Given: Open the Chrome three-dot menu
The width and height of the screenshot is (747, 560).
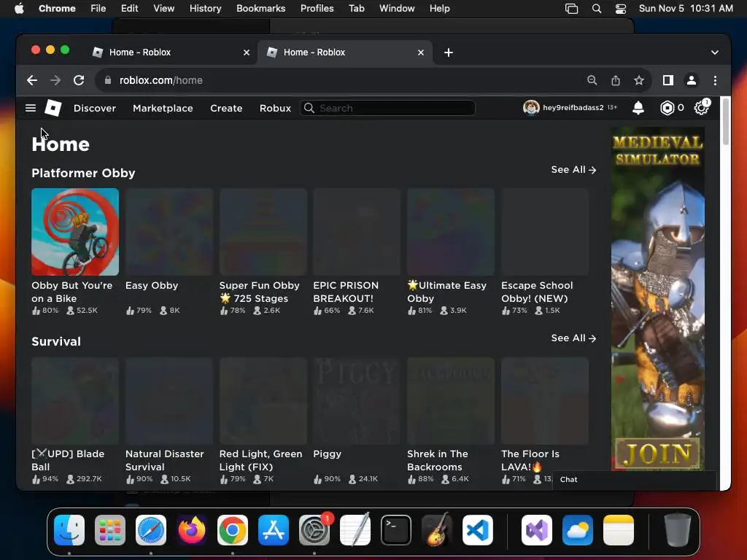Looking at the screenshot, I should (715, 80).
